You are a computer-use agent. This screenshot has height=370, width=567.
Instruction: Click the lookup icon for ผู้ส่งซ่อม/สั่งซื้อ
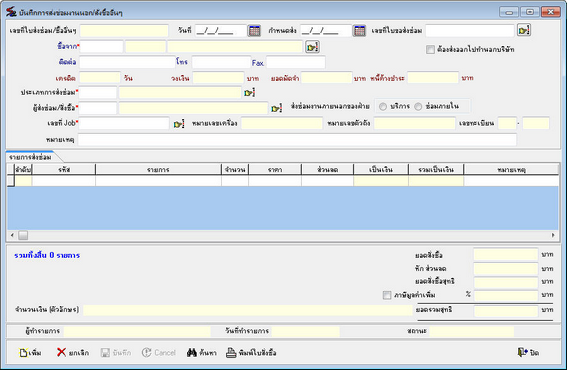pyautogui.click(x=277, y=108)
